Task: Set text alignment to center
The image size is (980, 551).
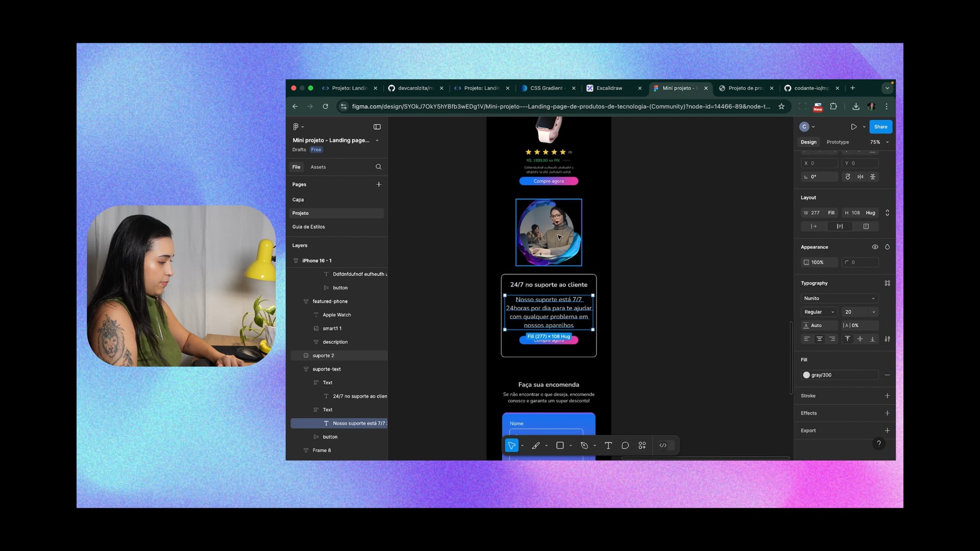Action: (x=819, y=339)
